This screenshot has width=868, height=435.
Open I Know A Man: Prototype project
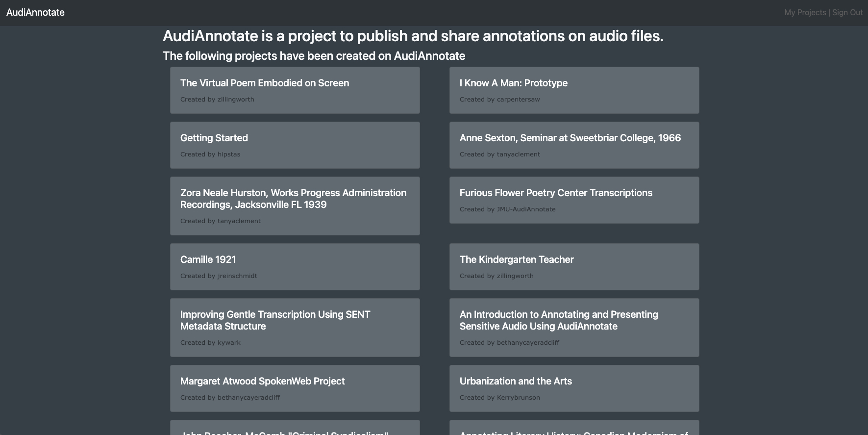[x=514, y=83]
